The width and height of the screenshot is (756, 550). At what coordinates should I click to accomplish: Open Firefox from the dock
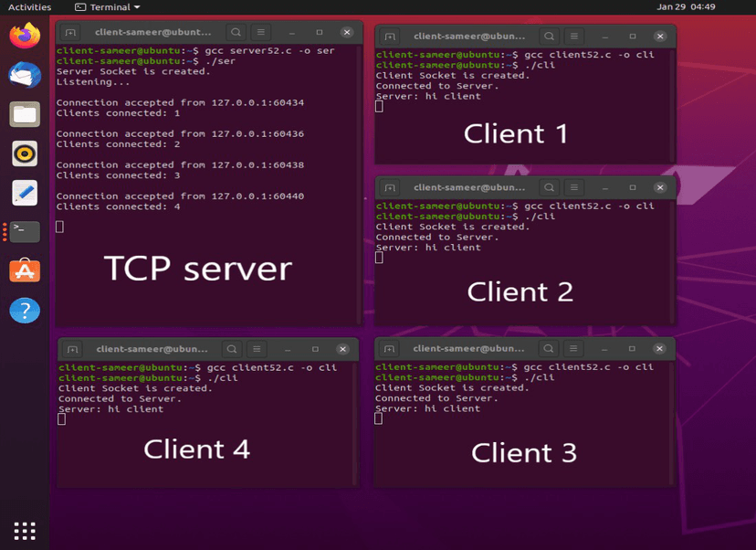23,36
